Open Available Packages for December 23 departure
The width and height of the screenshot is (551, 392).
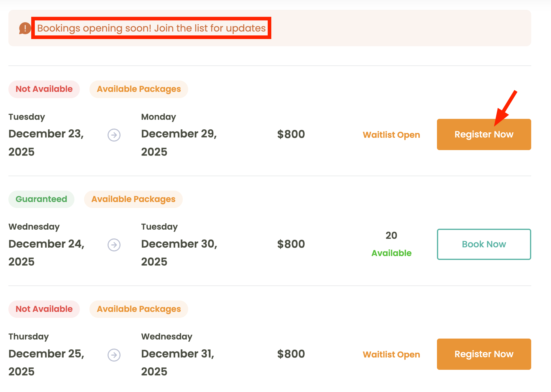[139, 89]
